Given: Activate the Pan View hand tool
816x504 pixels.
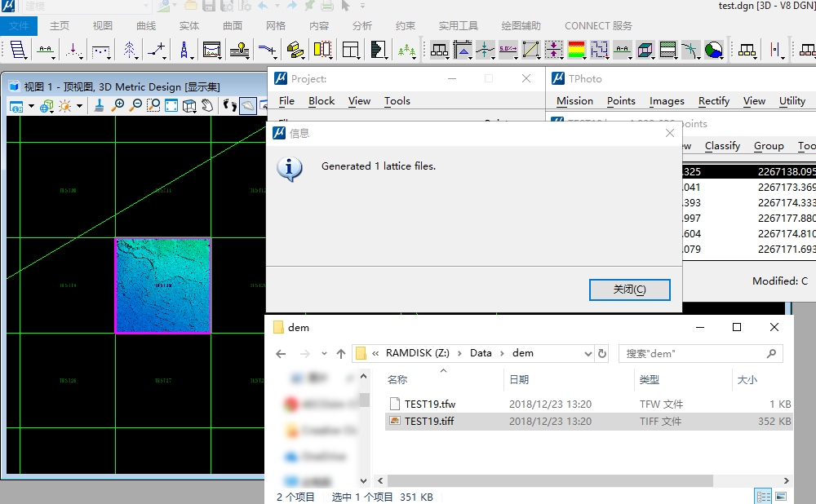Looking at the screenshot, I should tap(207, 106).
